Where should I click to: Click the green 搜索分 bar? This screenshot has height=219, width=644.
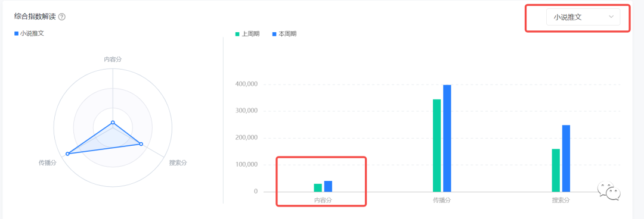(556, 170)
